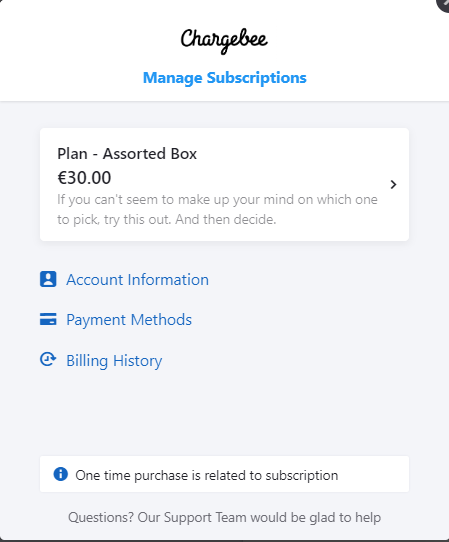Click the "And then decide." description line
The height and width of the screenshot is (542, 449).
click(x=226, y=219)
